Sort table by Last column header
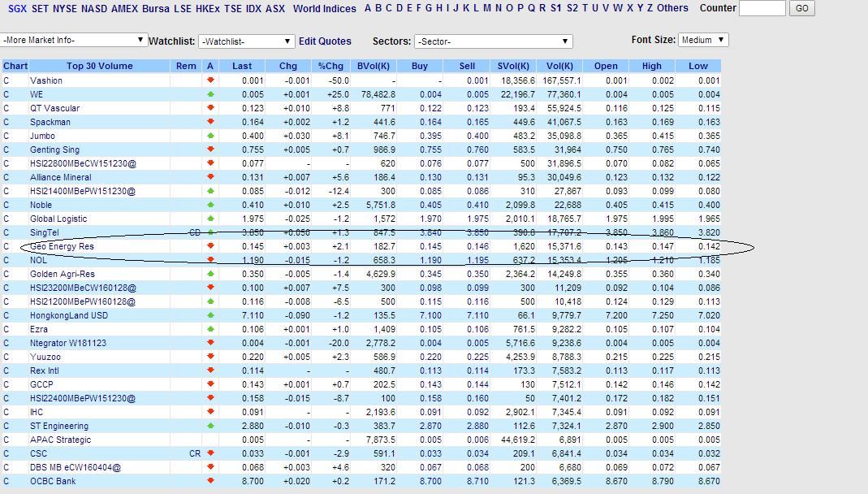 tap(242, 66)
